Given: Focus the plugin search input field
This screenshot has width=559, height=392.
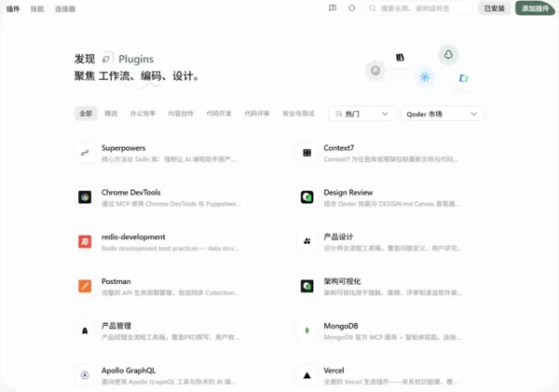Looking at the screenshot, I should [419, 8].
